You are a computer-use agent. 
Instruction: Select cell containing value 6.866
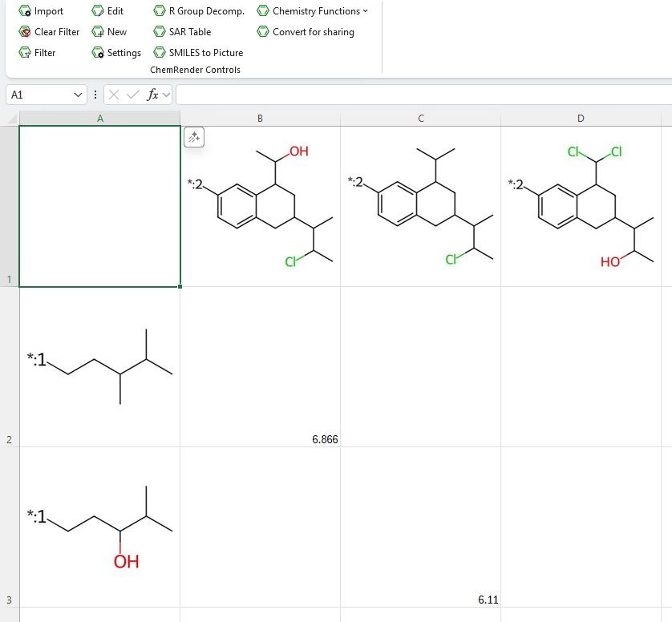pos(260,367)
